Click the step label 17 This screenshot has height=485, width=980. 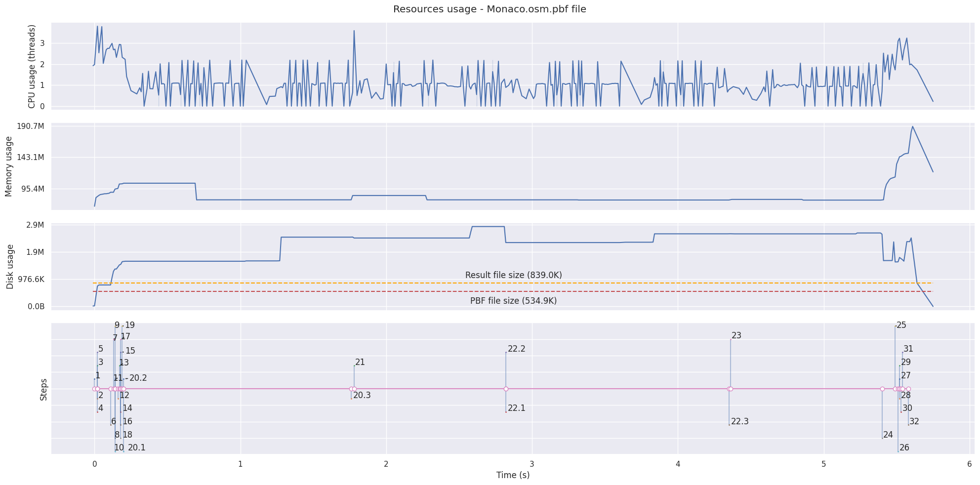125,337
